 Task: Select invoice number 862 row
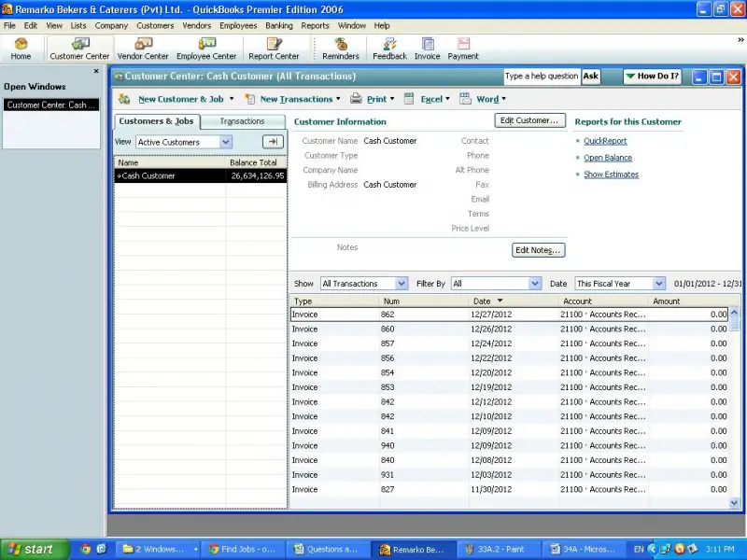pyautogui.click(x=509, y=315)
